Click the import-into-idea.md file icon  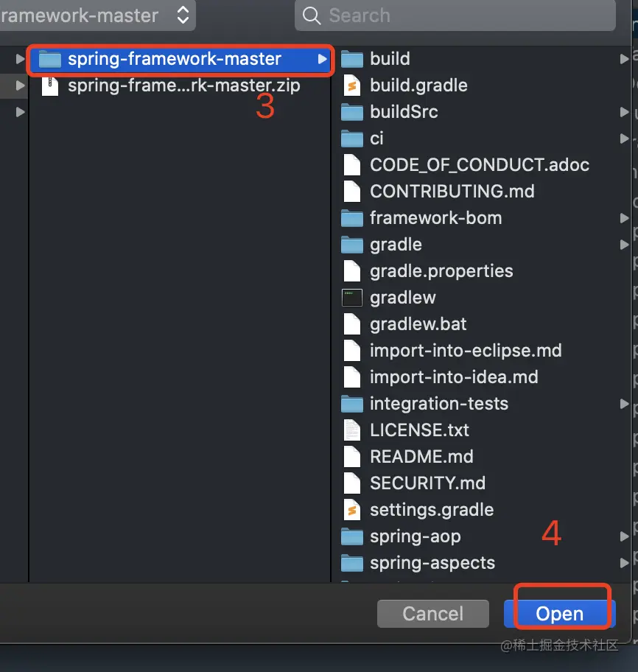pyautogui.click(x=351, y=377)
